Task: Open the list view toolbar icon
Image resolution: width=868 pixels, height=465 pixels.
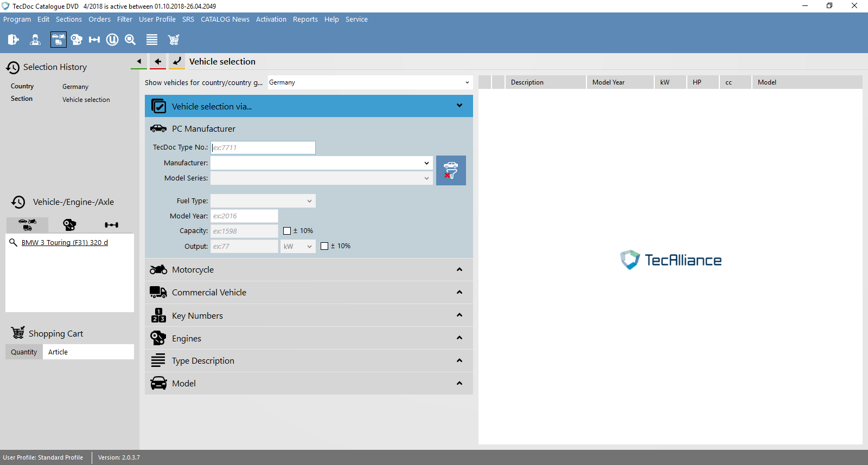Action: (x=152, y=40)
